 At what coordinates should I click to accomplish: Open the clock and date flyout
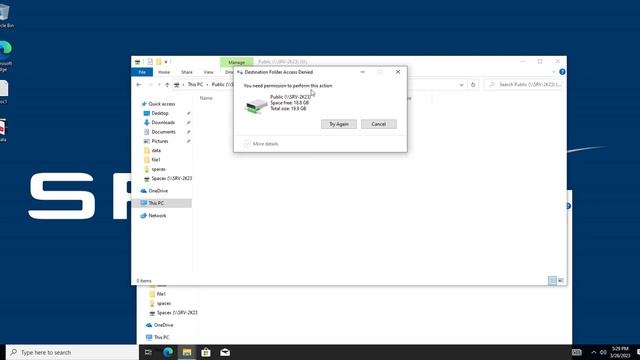click(620, 352)
